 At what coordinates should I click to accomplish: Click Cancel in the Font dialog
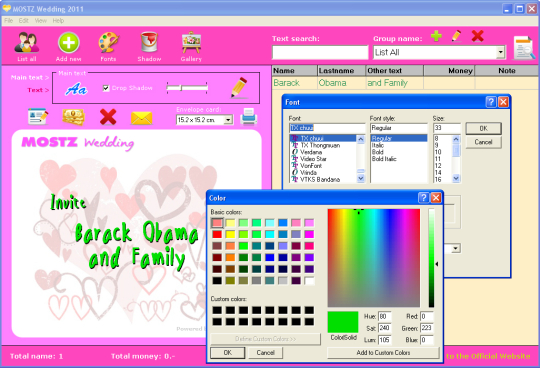pyautogui.click(x=484, y=142)
